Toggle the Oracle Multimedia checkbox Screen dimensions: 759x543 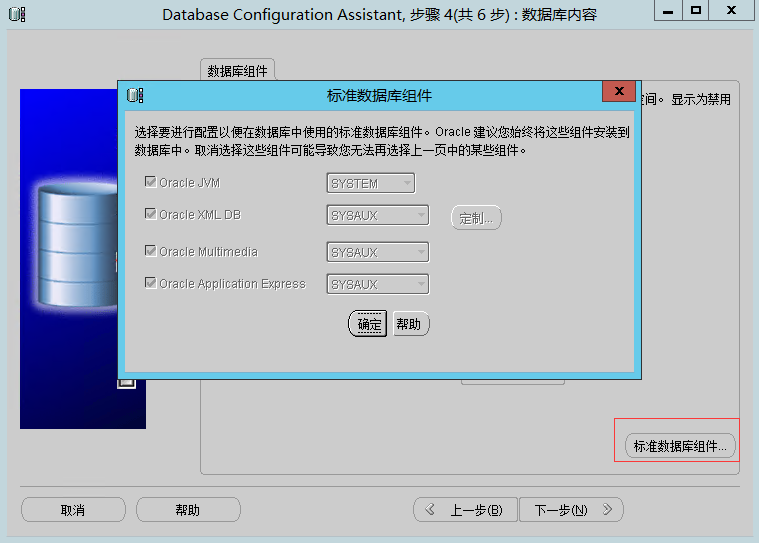coord(150,251)
